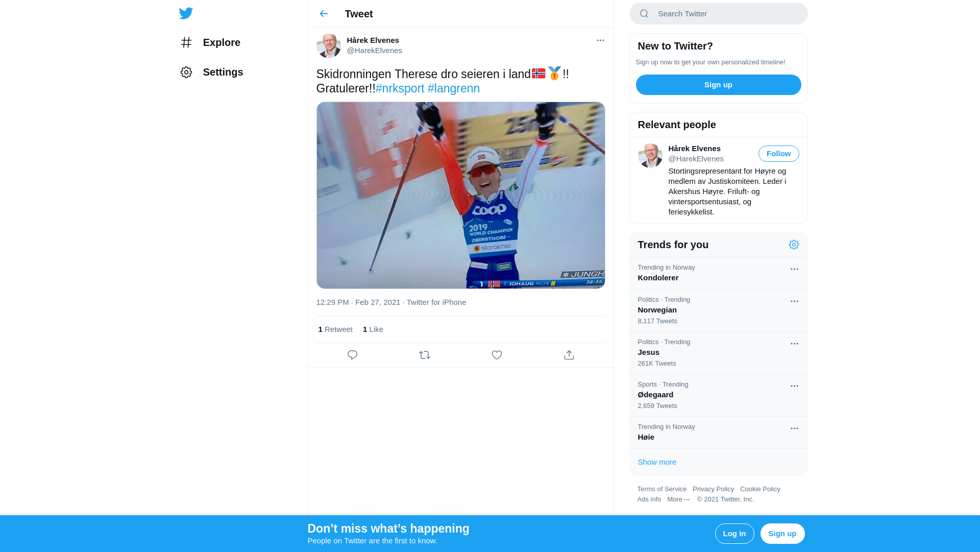This screenshot has width=980, height=552.
Task: Click the Twitter bird logo
Action: click(186, 13)
